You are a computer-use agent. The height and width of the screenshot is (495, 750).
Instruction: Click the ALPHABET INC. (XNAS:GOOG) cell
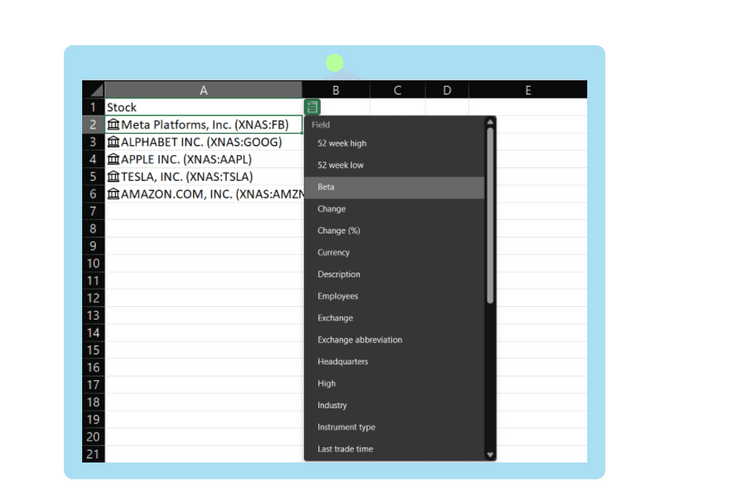tap(203, 142)
